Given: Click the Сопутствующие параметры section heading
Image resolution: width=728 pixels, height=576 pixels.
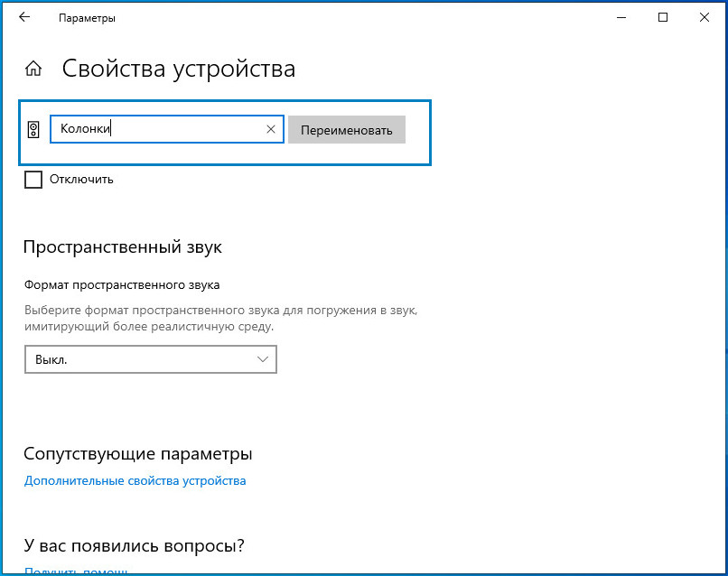Looking at the screenshot, I should tap(137, 453).
